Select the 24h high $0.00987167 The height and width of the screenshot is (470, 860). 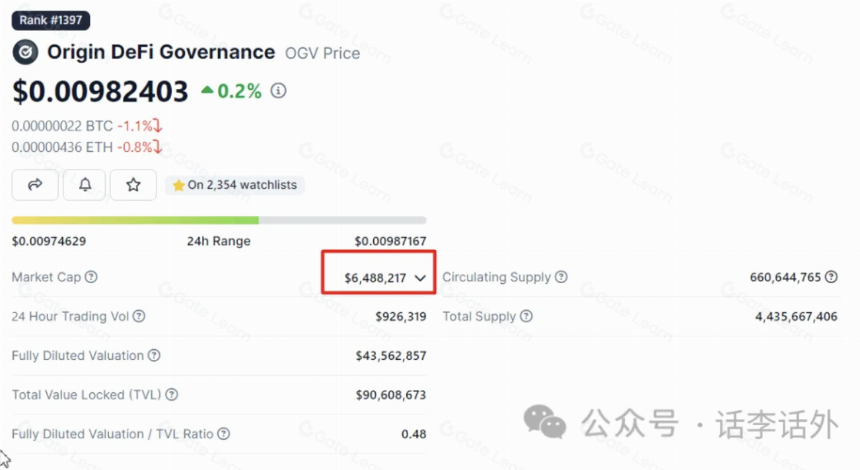390,241
